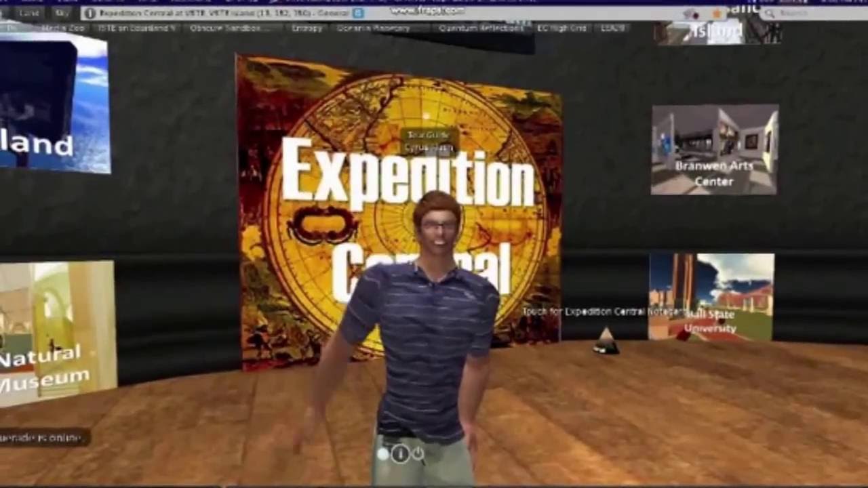This screenshot has height=488, width=868.
Task: Click the power HUD button near avatar's waist
Action: point(418,453)
